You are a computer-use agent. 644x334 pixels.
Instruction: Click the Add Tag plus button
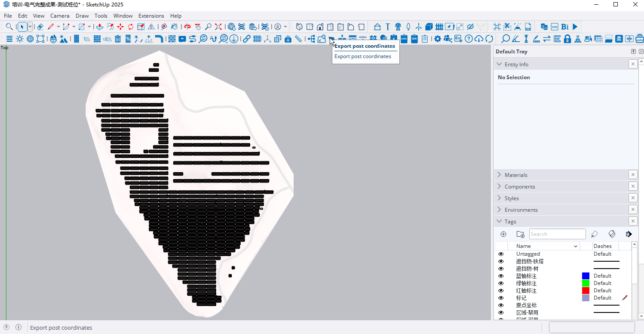[x=503, y=234]
